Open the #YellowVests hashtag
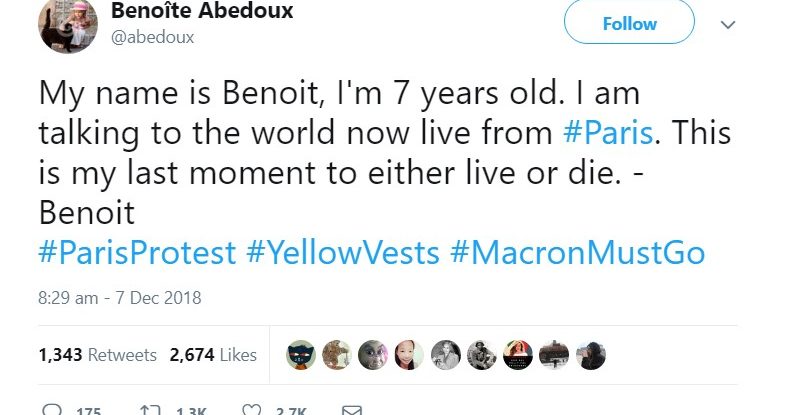Image resolution: width=788 pixels, height=415 pixels. point(342,253)
